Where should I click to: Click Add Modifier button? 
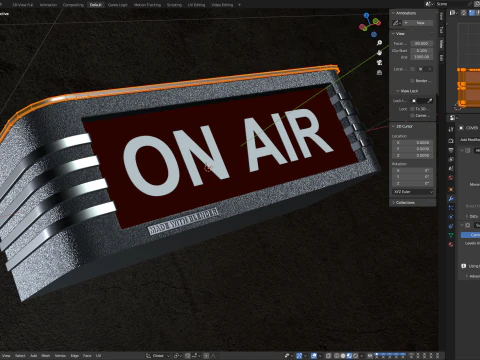[470, 140]
